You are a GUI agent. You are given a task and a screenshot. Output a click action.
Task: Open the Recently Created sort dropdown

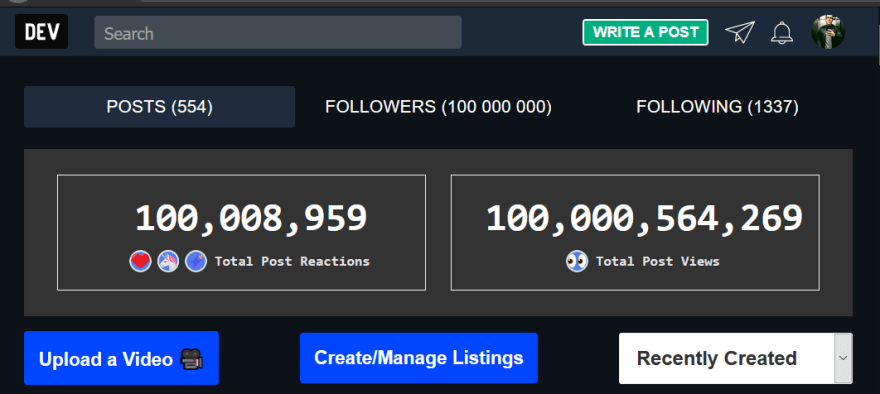tap(736, 358)
